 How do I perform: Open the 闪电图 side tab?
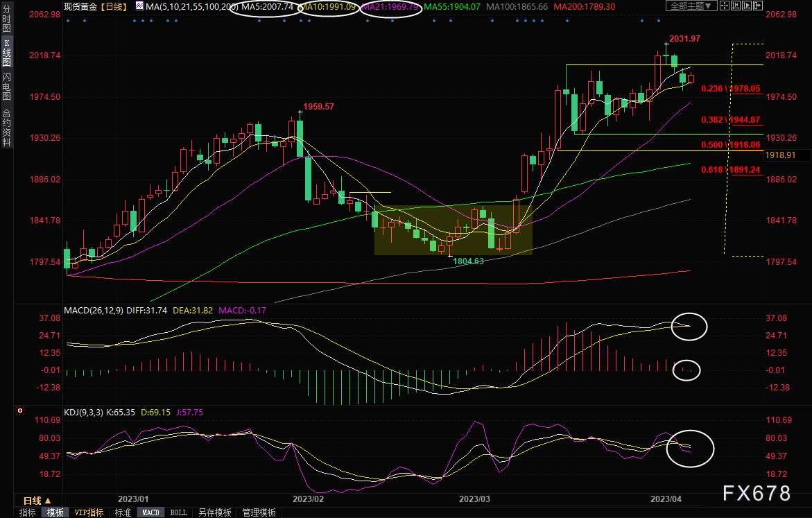[7, 87]
